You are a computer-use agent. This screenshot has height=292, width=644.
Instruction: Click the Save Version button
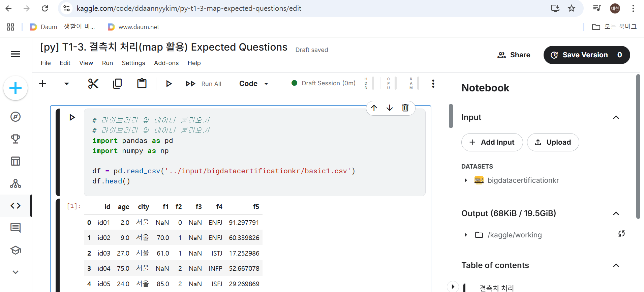coord(578,55)
